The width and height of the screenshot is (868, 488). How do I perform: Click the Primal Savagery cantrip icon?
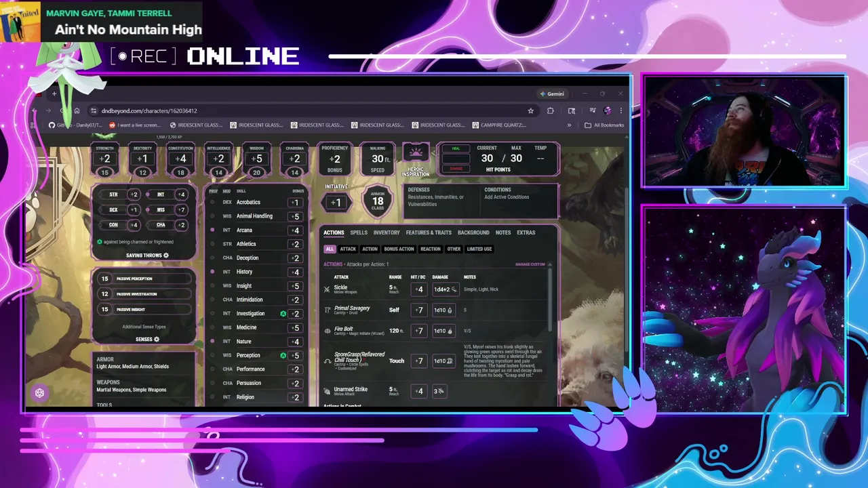click(x=327, y=310)
